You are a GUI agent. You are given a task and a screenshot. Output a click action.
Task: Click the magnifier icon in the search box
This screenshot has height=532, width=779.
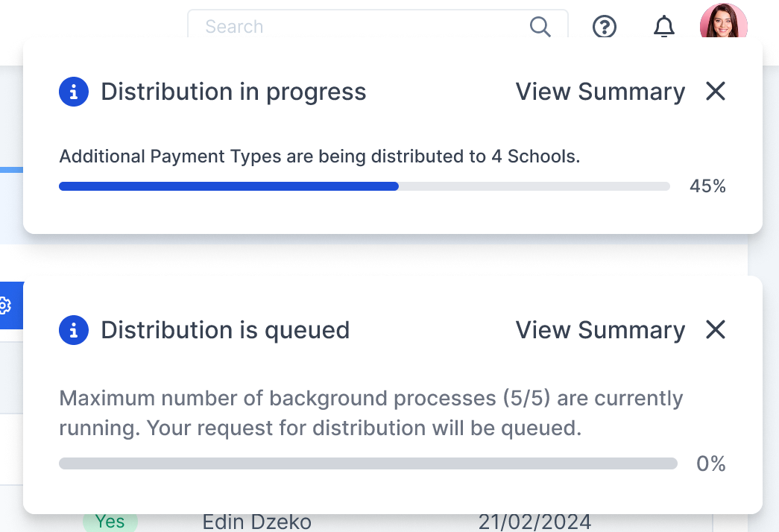coord(540,27)
